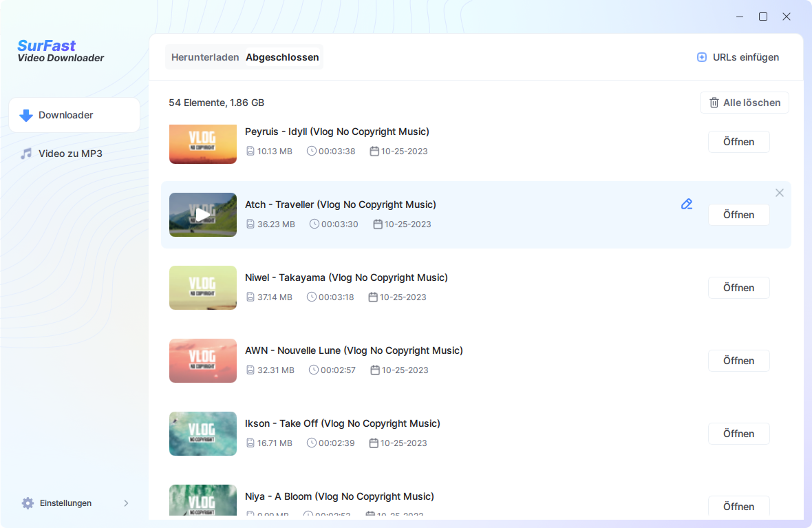Viewport: 812px width, 528px height.
Task: Select the Abgeschlossen tab
Action: click(x=282, y=57)
